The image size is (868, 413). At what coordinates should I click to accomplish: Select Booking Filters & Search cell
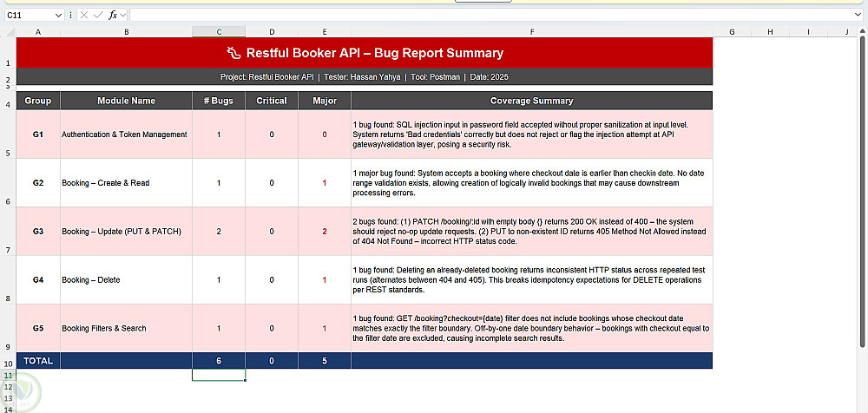click(x=126, y=328)
